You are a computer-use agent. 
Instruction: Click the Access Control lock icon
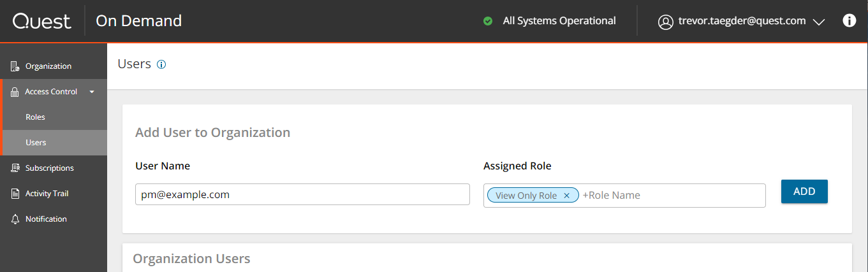pos(15,92)
